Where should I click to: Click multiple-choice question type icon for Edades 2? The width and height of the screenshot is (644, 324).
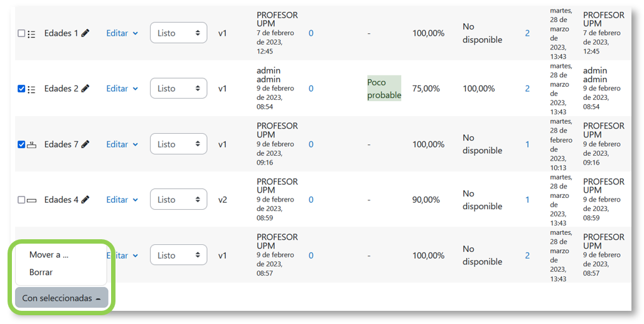[x=31, y=89]
